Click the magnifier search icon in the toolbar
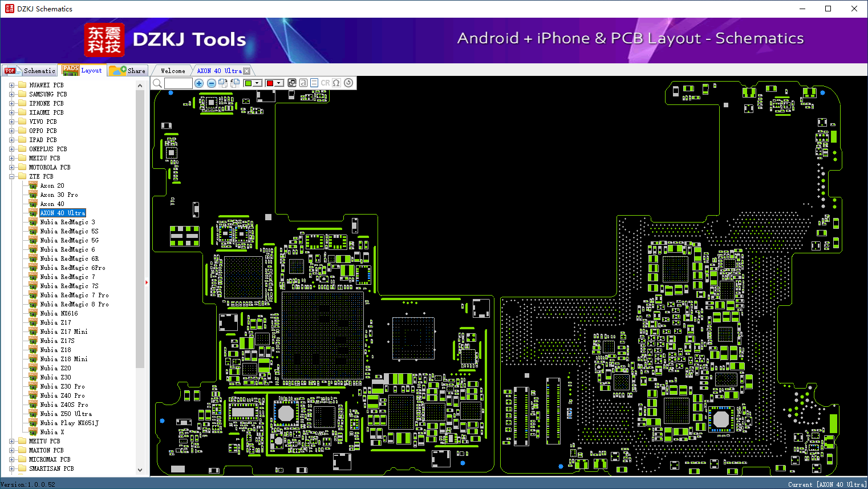The height and width of the screenshot is (489, 868). coord(157,83)
